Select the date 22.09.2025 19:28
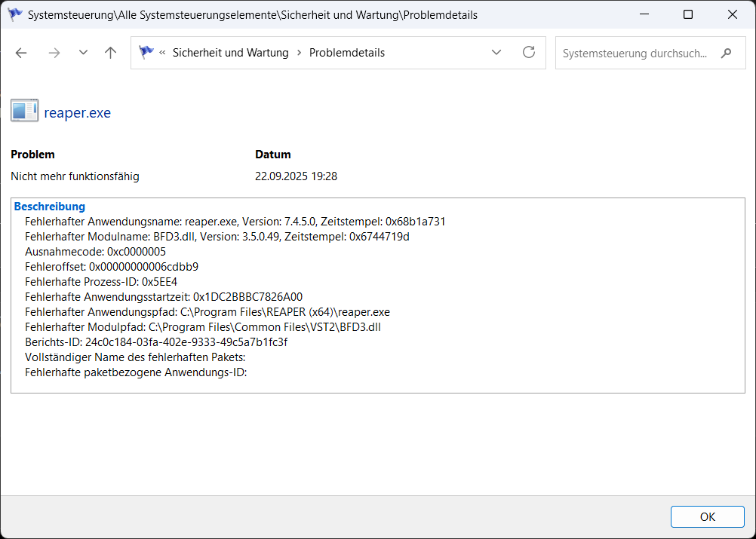Screen dimensions: 756x539 tap(296, 176)
